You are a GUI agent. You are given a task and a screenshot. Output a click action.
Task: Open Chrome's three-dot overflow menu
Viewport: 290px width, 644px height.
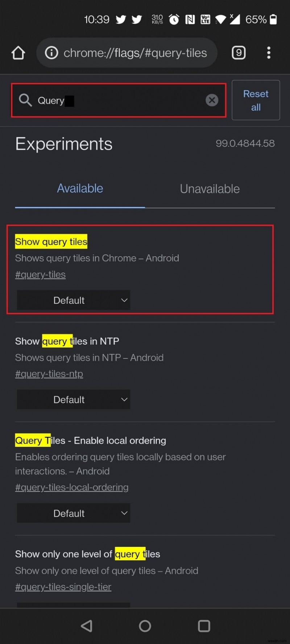(x=269, y=53)
